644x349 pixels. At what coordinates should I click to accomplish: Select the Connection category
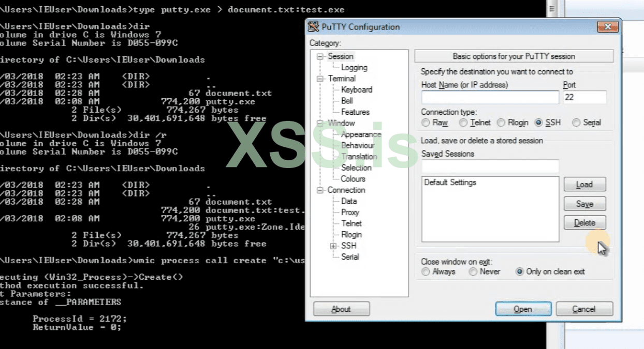(346, 190)
